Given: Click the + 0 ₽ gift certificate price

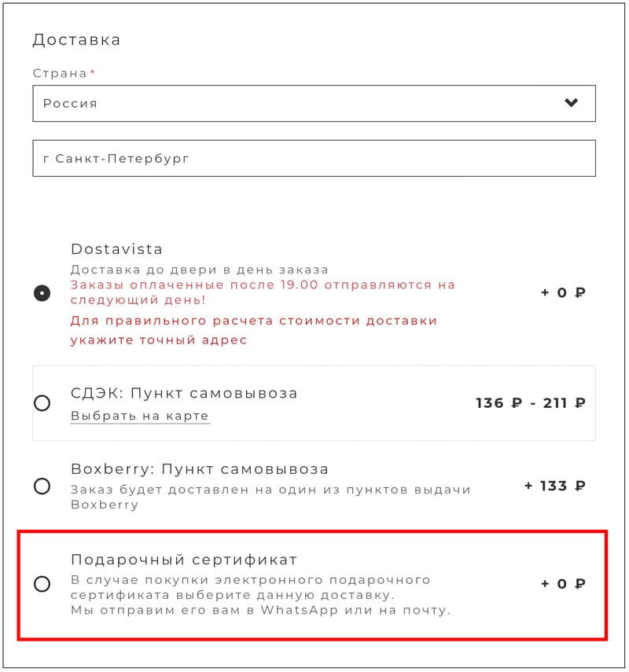Looking at the screenshot, I should pos(564,584).
